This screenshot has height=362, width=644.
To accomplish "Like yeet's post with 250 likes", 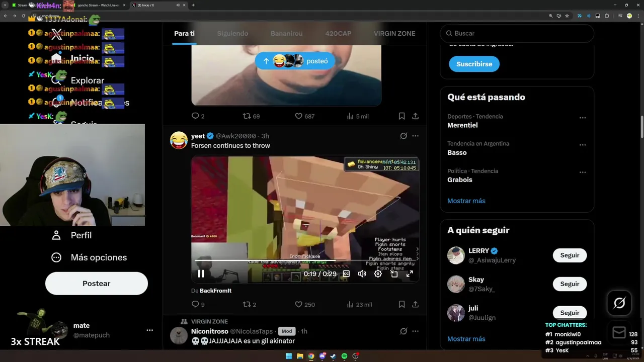I will click(x=304, y=304).
